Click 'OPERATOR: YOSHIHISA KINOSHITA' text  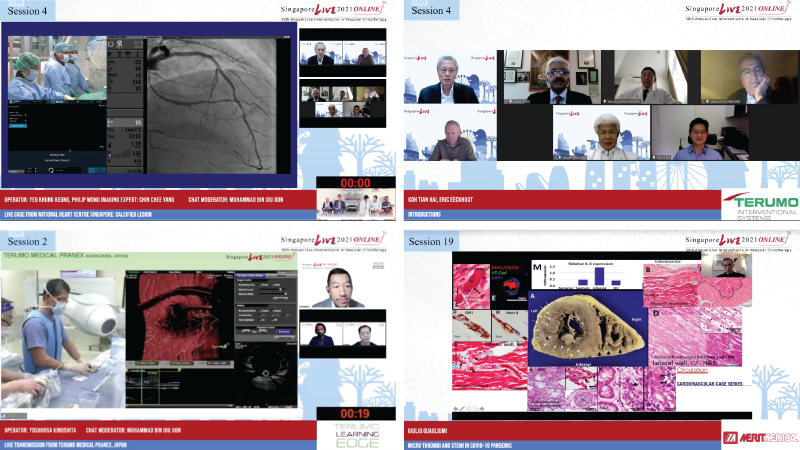[x=40, y=430]
